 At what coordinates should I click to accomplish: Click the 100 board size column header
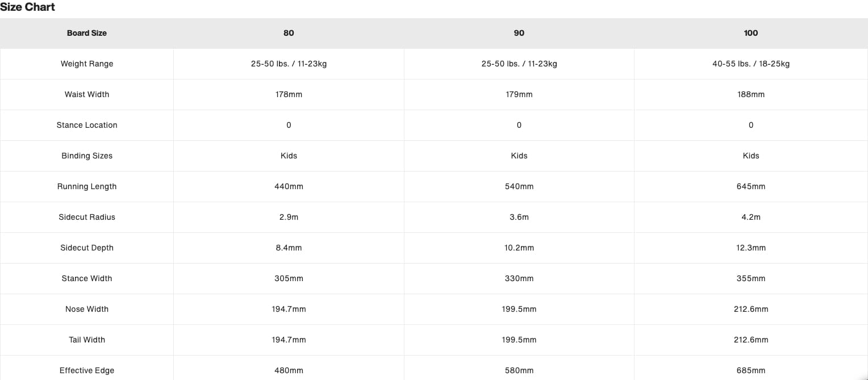click(x=750, y=33)
